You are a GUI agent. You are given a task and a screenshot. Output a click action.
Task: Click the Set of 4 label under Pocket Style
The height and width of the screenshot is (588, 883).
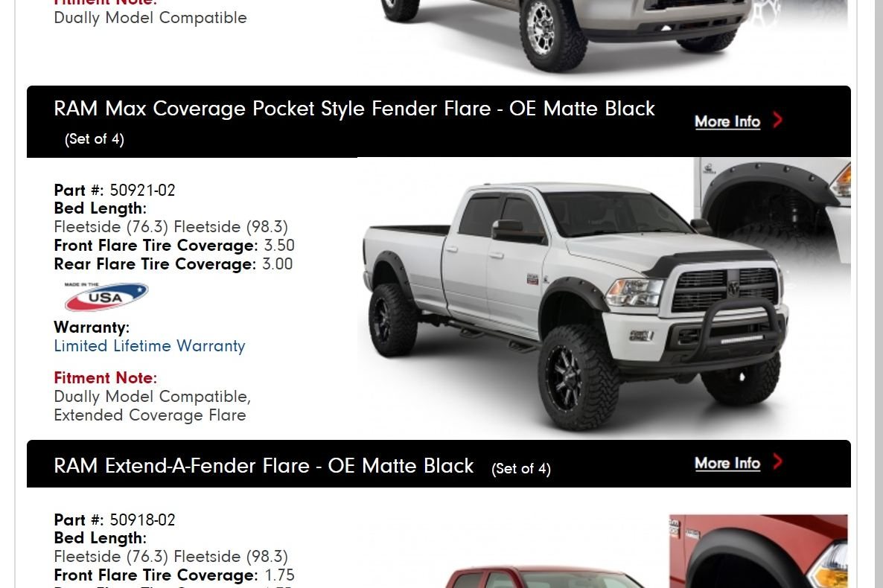tap(95, 139)
